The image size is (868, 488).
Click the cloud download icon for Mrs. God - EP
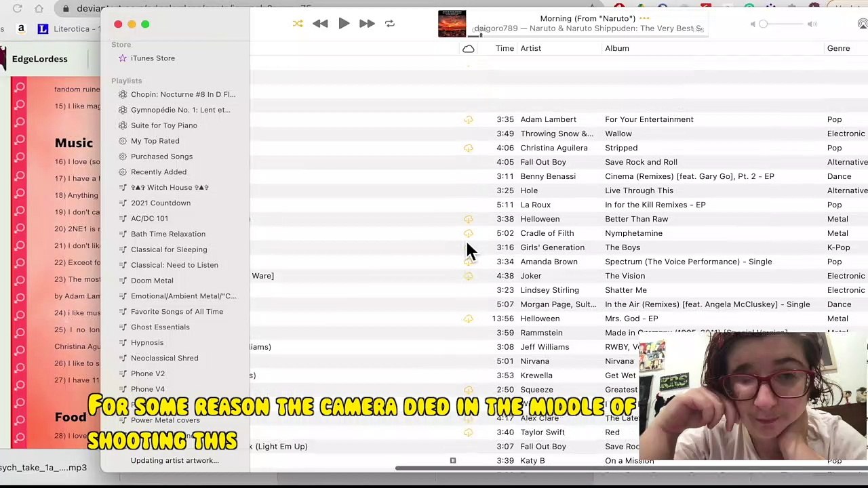pos(468,319)
